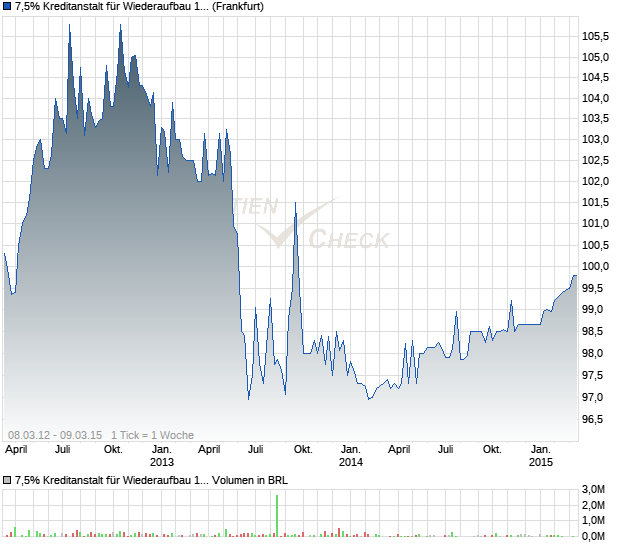Click the 99,5 price axis label

coord(593,288)
